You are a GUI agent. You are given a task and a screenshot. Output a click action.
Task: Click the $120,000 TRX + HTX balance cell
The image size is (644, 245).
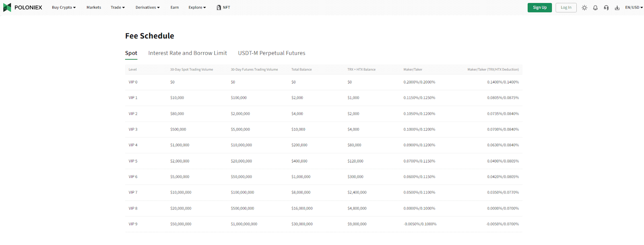point(355,161)
